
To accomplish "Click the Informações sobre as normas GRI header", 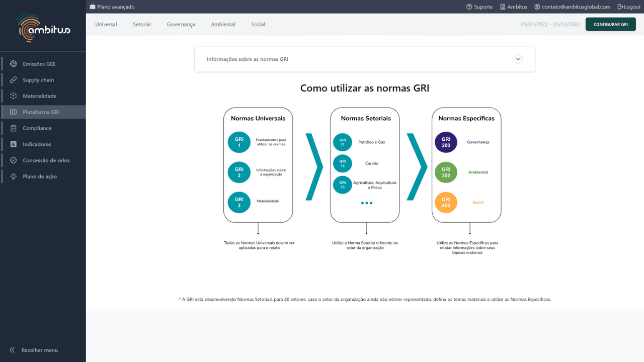I will click(x=365, y=59).
